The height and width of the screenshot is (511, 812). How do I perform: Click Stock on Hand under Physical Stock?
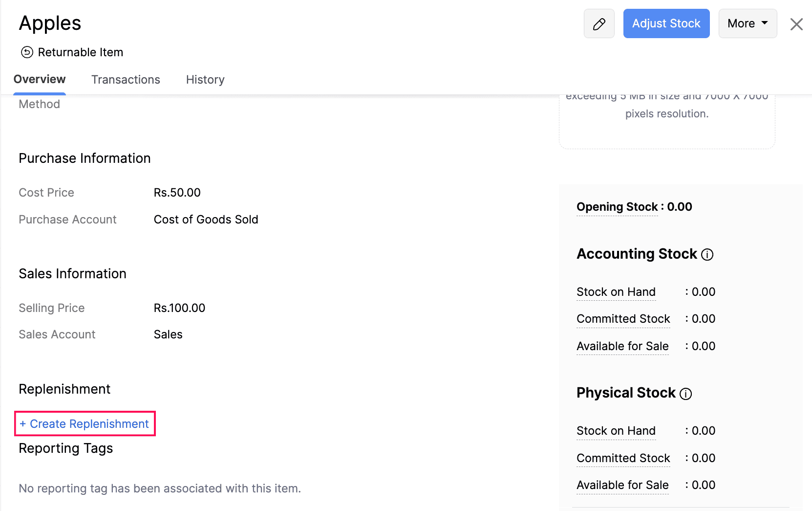pyautogui.click(x=616, y=431)
